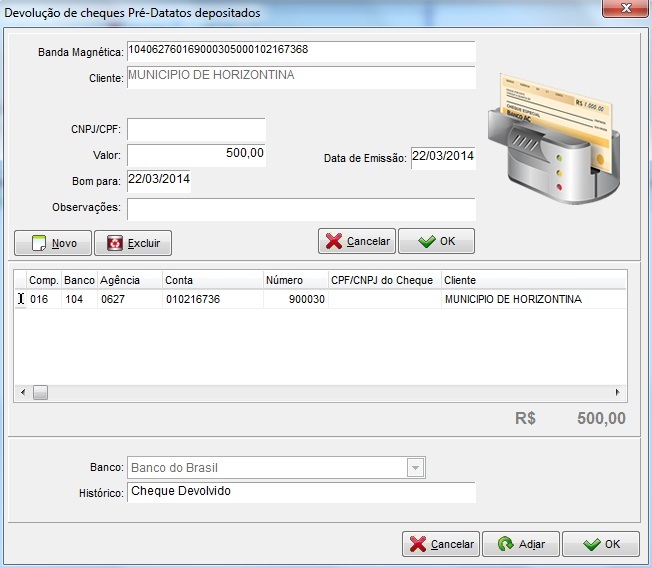
Task: Click the right arrow of the horizontal scrollbar
Action: [x=617, y=393]
